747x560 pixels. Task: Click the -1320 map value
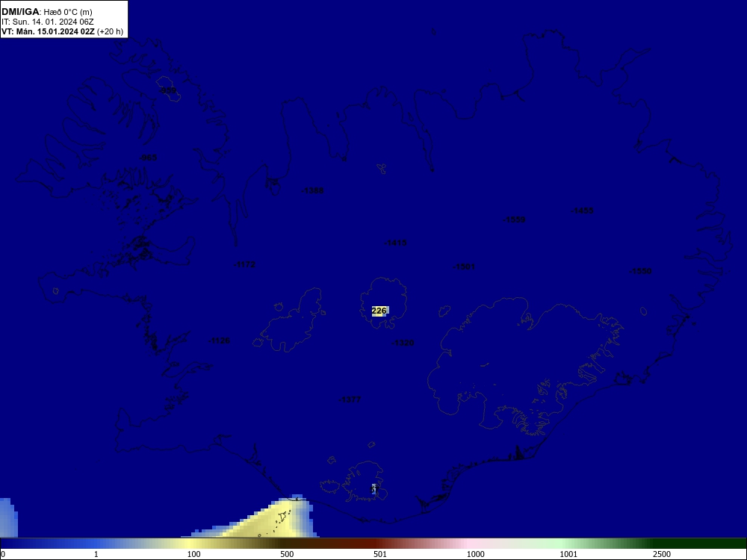[x=403, y=343]
